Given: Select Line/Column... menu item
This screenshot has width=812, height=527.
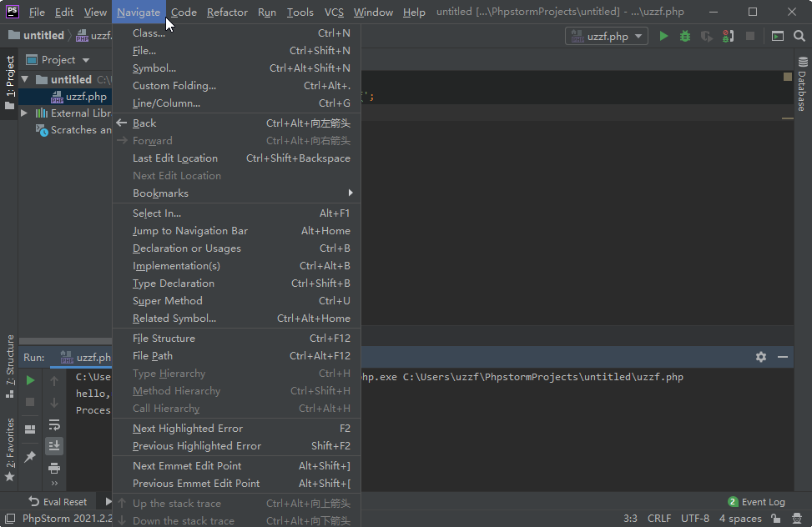Looking at the screenshot, I should pyautogui.click(x=237, y=103).
